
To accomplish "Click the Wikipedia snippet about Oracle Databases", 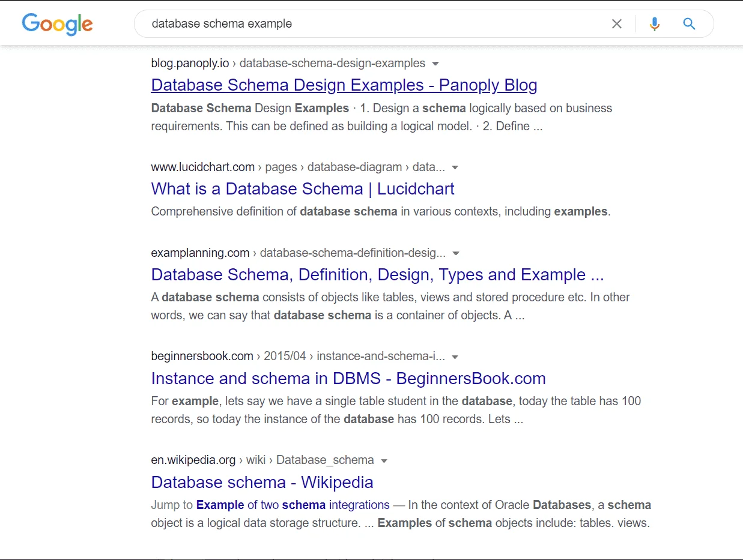I will click(x=401, y=514).
